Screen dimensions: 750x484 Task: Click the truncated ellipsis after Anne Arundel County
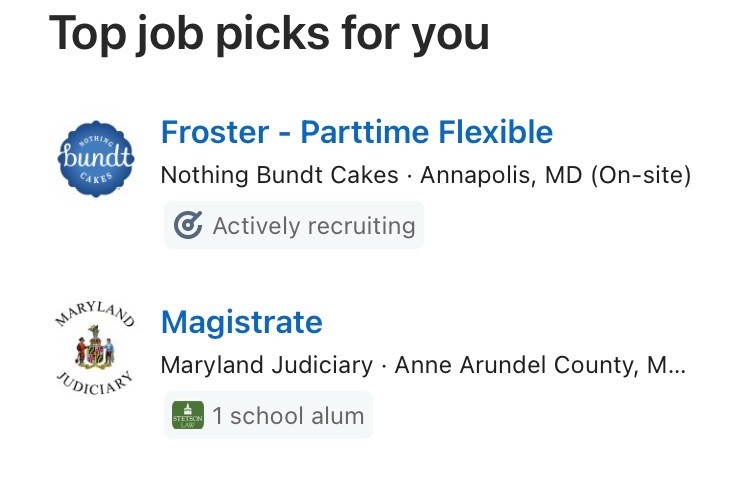(x=677, y=367)
